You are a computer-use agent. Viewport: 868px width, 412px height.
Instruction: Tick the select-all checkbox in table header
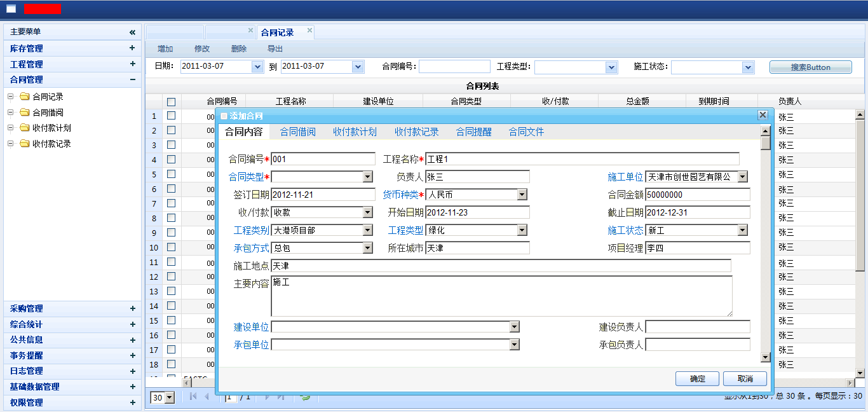tap(171, 102)
